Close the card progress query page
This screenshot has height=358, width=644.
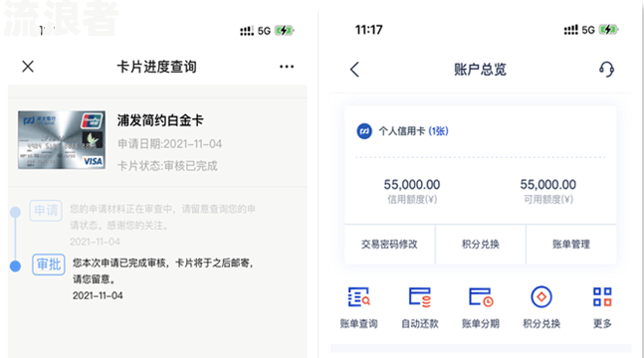point(28,66)
